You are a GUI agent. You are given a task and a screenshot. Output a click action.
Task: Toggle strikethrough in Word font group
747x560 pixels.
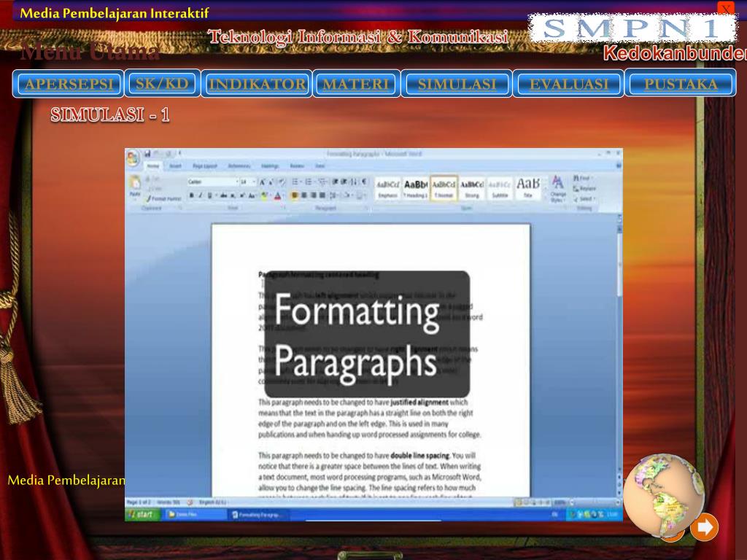tap(223, 195)
